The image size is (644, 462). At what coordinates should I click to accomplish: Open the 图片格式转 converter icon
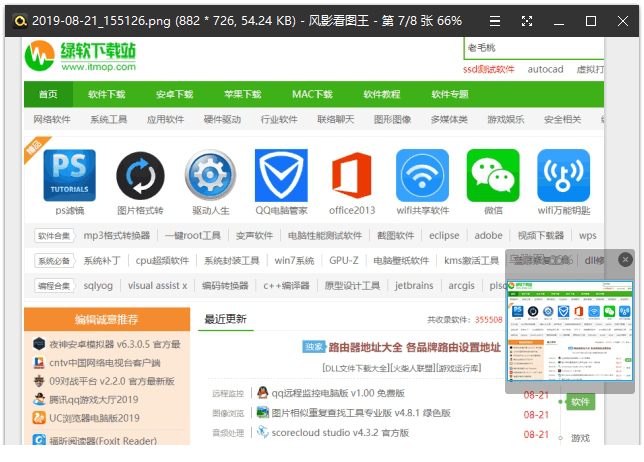pos(140,175)
